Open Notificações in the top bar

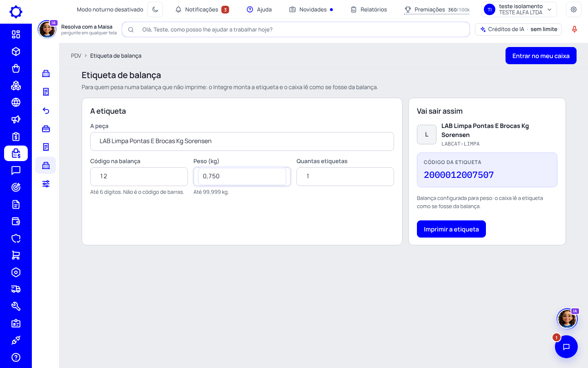pos(202,9)
